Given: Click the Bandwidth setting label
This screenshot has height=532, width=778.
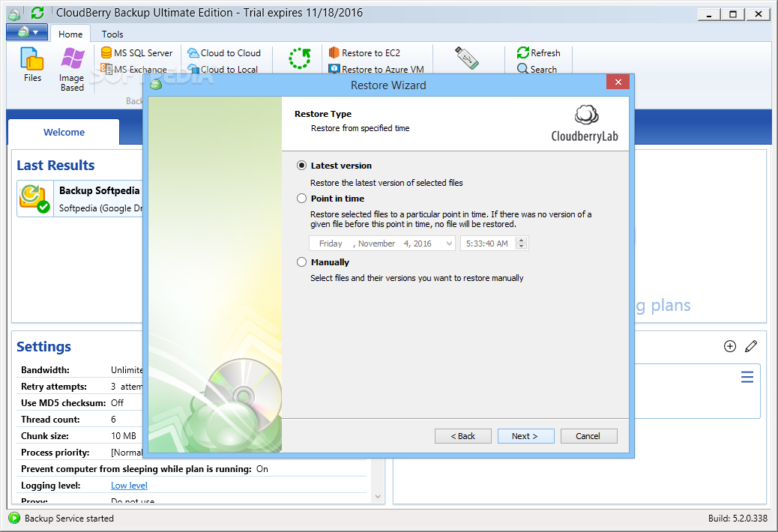Looking at the screenshot, I should [45, 370].
